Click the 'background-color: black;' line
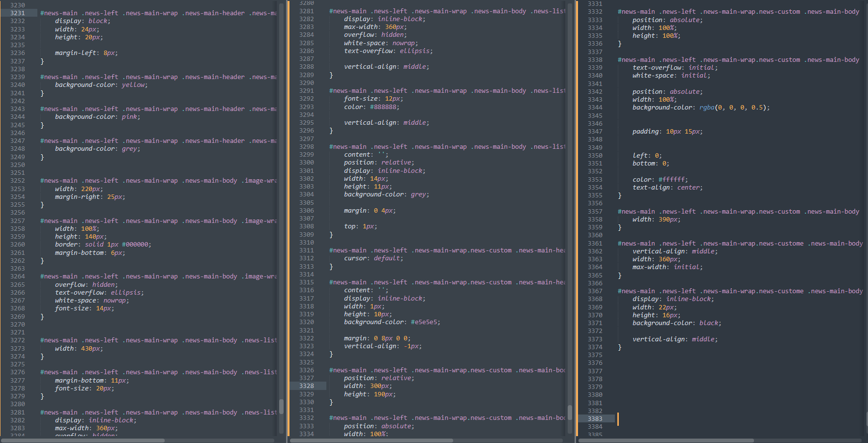This screenshot has height=443, width=868. [x=677, y=323]
